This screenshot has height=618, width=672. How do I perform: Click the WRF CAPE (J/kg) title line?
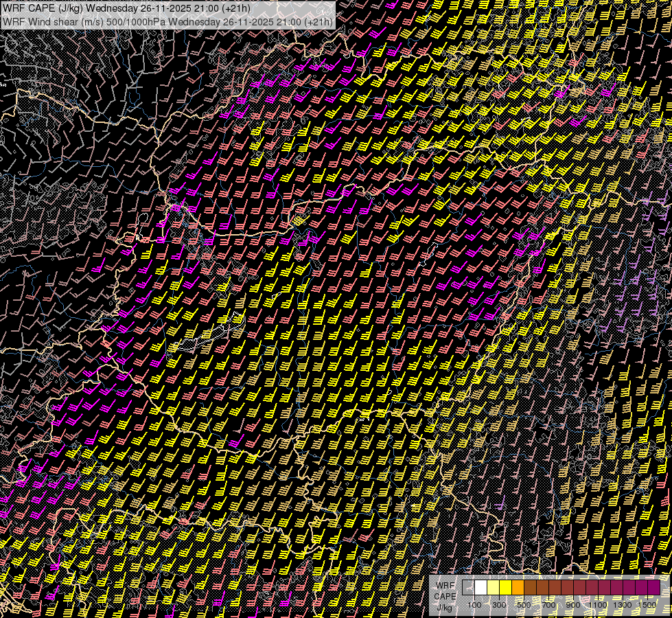point(127,8)
